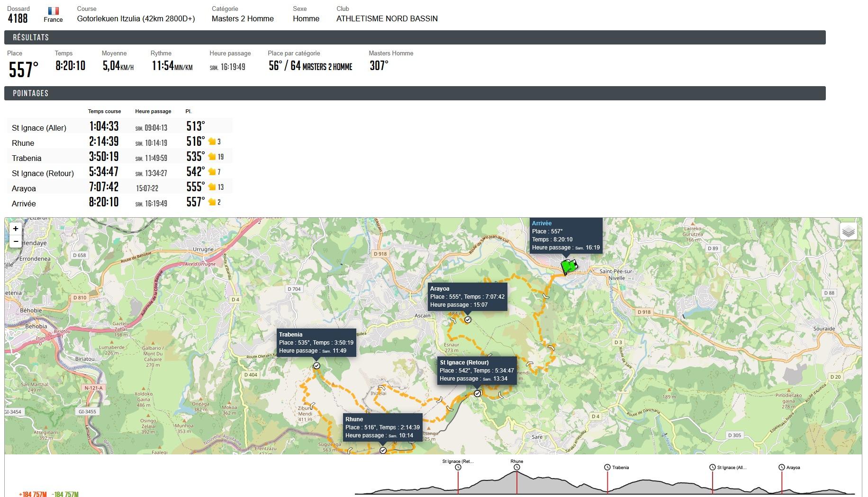Viewport: 868px width, 497px height.
Task: Select the Trabenia checkpoint row label
Action: click(27, 158)
